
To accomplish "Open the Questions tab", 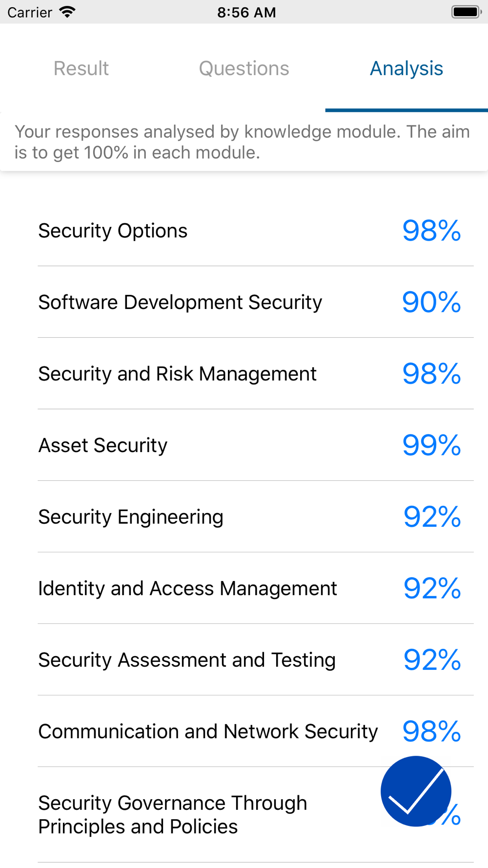I will coord(244,68).
